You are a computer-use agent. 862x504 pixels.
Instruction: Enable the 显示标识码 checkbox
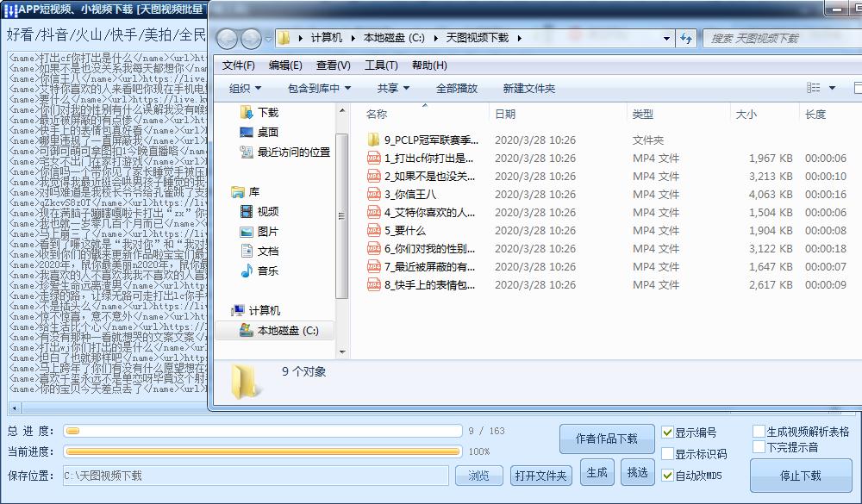click(667, 454)
